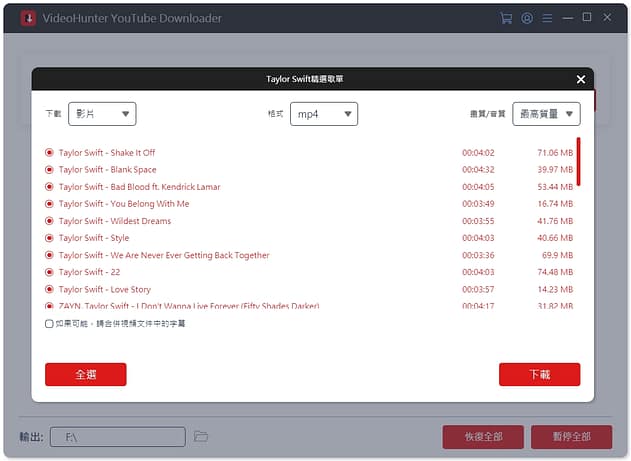Viewport: 631px width, 461px height.
Task: Click file size 39.97 MB
Action: coord(555,170)
